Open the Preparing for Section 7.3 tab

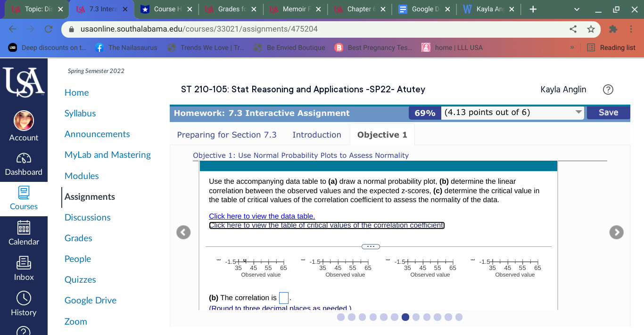[x=226, y=135]
